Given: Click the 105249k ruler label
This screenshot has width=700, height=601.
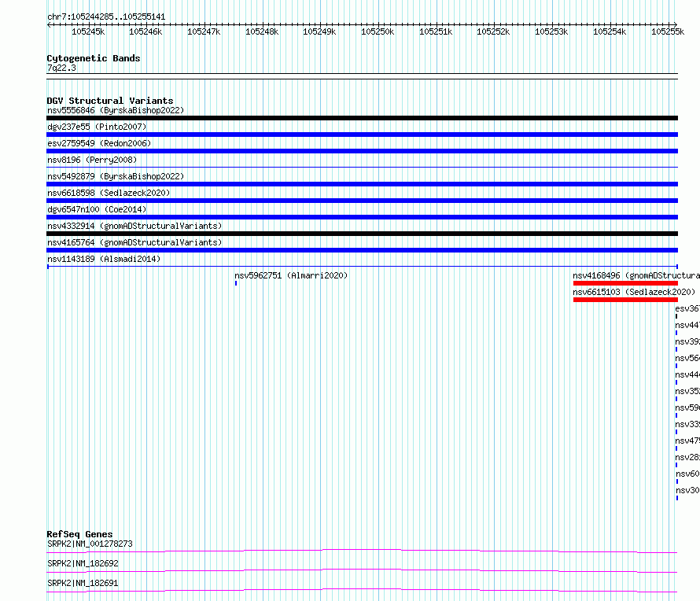Looking at the screenshot, I should (319, 31).
